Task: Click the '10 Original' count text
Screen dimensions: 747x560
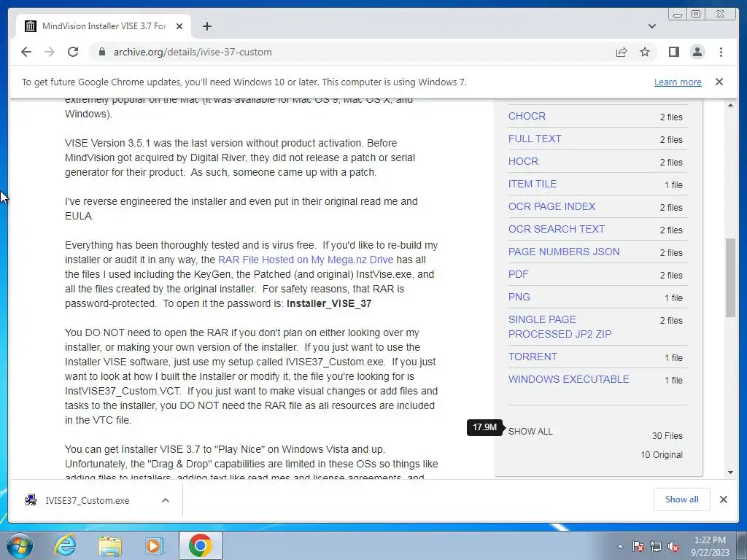Action: 661,455
